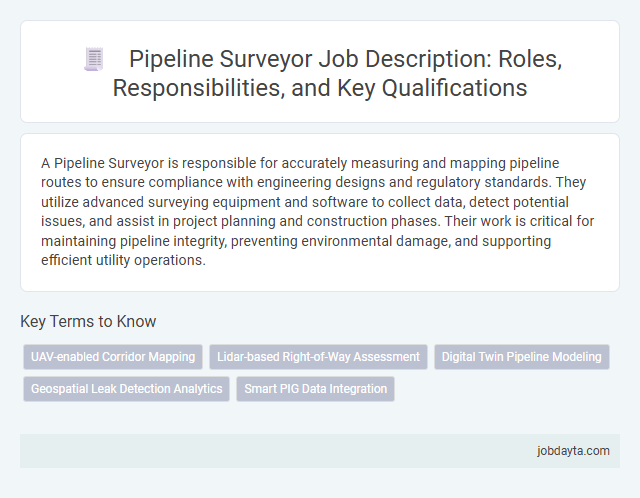Click the paragraph starting 'A Pipeline Surveyor is responsible'

tap(318, 211)
